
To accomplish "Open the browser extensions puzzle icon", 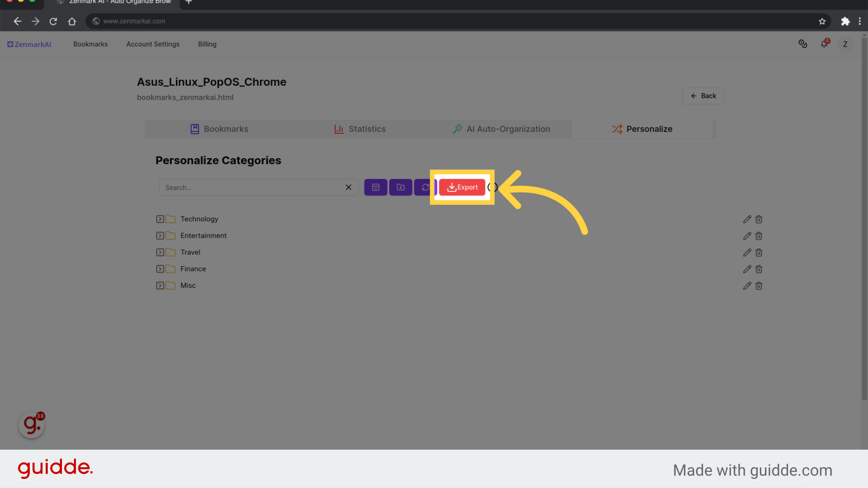I will point(845,21).
